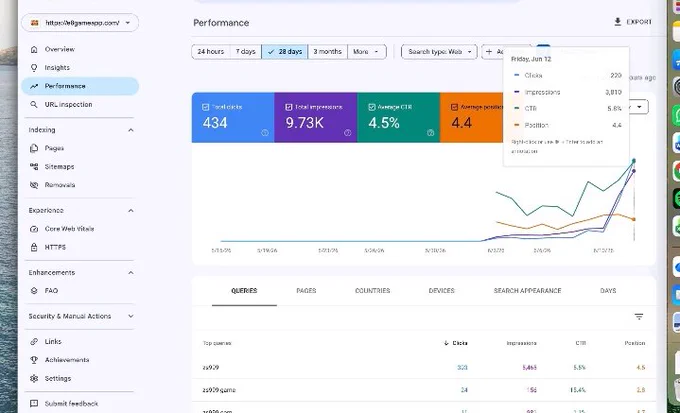Image resolution: width=680 pixels, height=413 pixels.
Task: Select the 3 months date range
Action: pyautogui.click(x=327, y=52)
